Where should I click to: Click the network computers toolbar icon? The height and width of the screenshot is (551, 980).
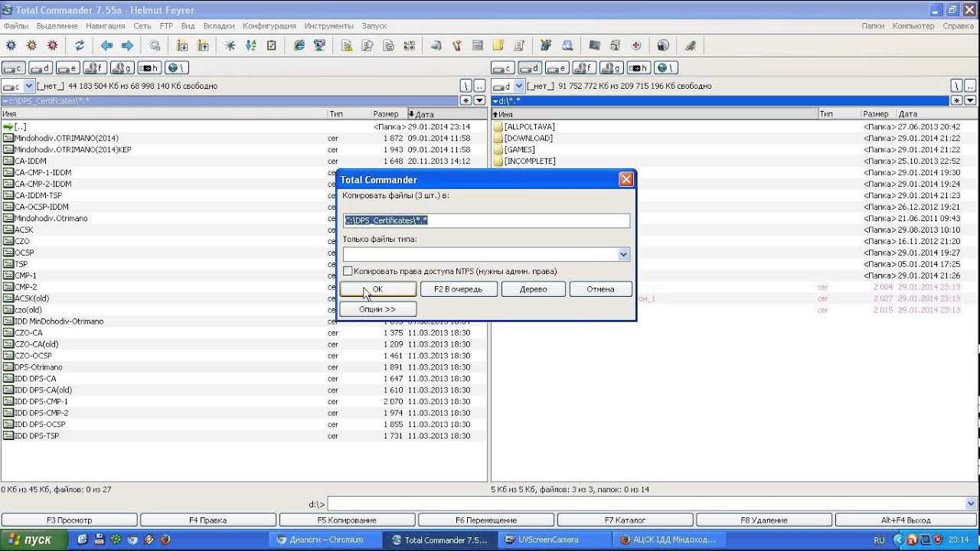[319, 45]
